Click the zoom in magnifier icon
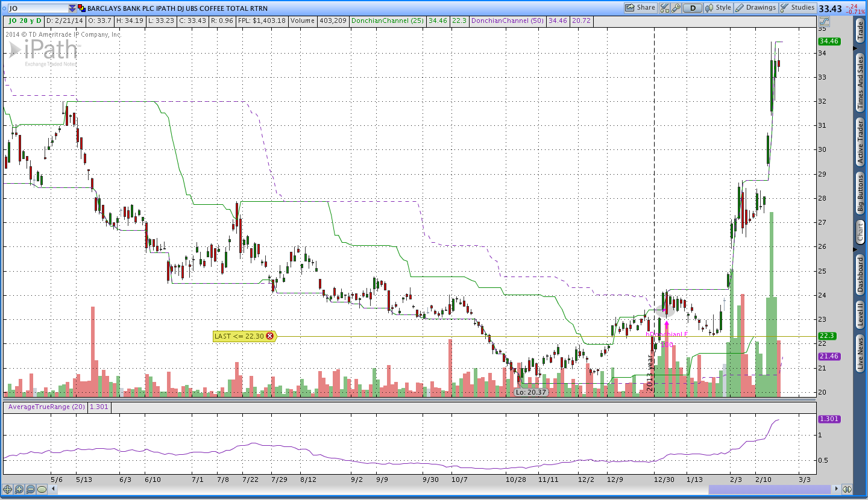The width and height of the screenshot is (868, 500). point(19,489)
